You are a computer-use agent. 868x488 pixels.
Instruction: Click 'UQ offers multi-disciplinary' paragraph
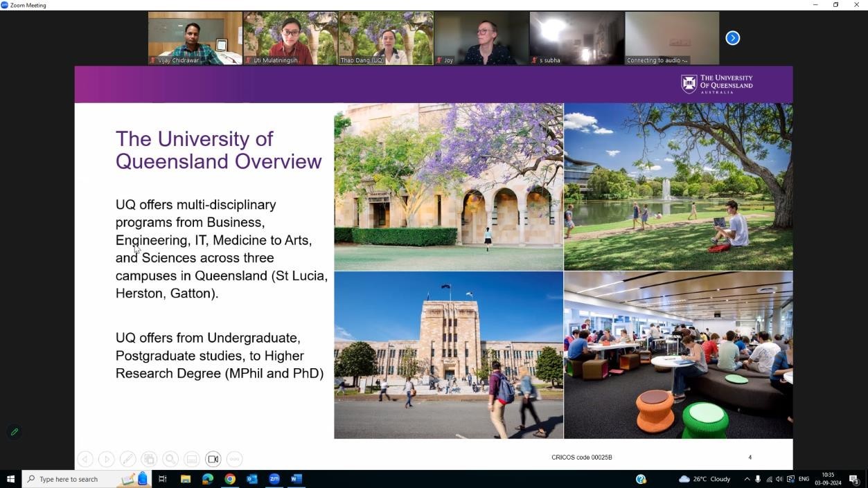point(222,249)
